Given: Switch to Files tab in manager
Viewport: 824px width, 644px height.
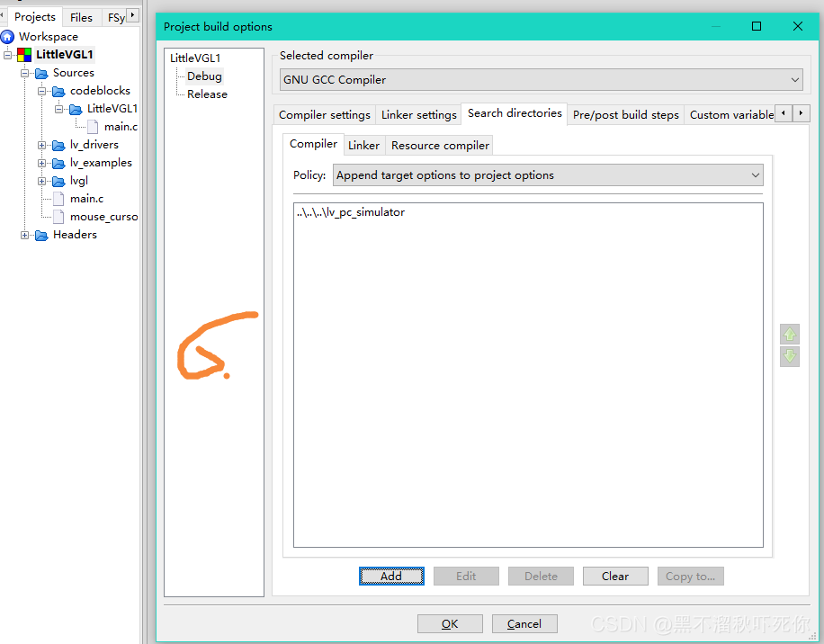Looking at the screenshot, I should click(81, 18).
